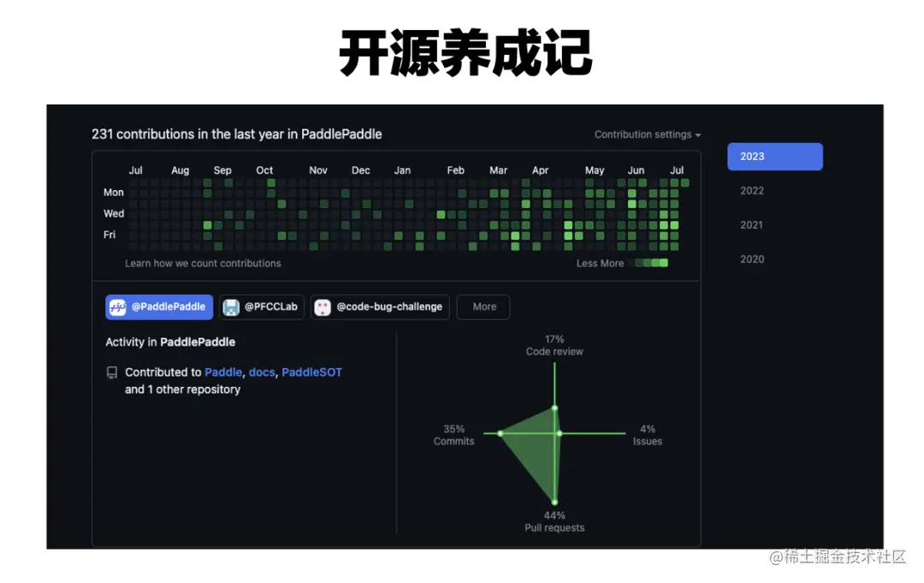Click the May month label in graph
Screen dimensions: 924x583
click(595, 170)
